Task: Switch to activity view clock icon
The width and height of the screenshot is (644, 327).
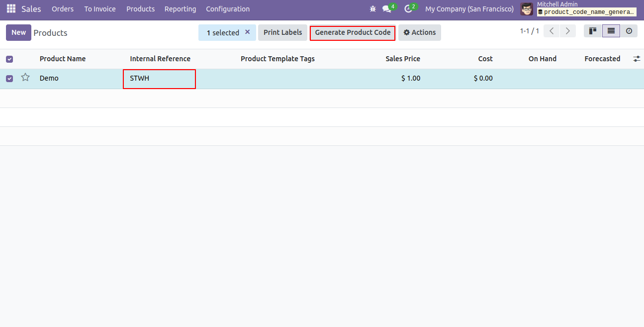Action: 629,31
